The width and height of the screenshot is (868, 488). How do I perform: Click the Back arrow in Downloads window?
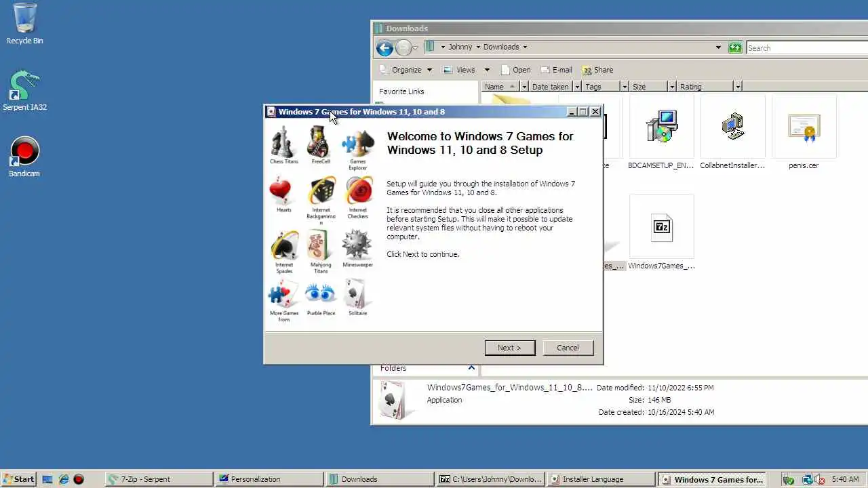(384, 47)
